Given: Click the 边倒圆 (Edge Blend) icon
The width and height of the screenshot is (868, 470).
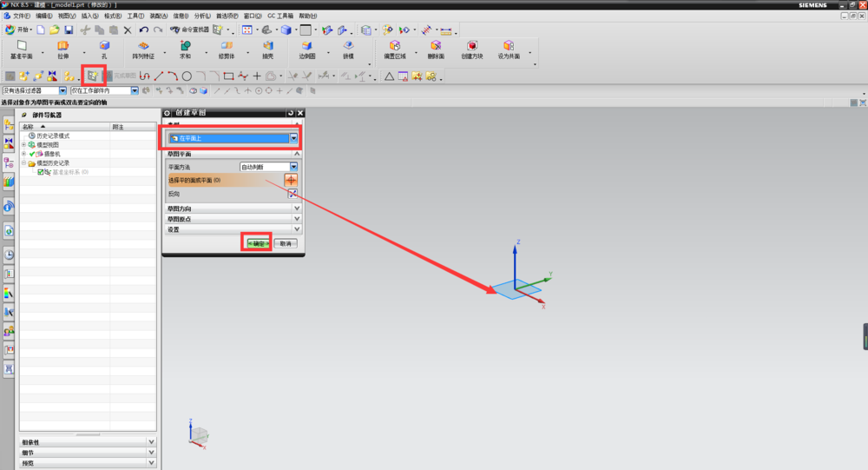Looking at the screenshot, I should 306,50.
